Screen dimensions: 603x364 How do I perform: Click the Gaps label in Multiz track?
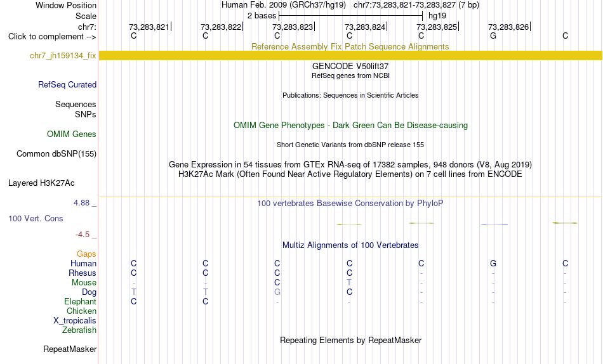pyautogui.click(x=86, y=254)
